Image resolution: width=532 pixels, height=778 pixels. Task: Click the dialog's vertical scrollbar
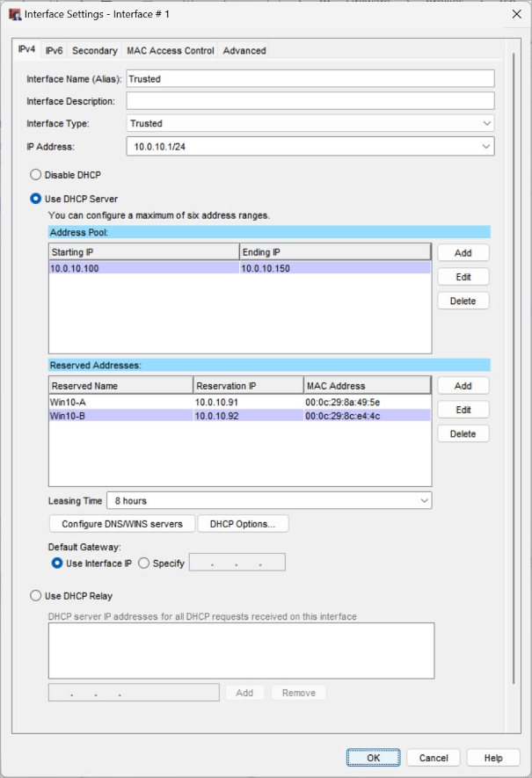coord(514,367)
